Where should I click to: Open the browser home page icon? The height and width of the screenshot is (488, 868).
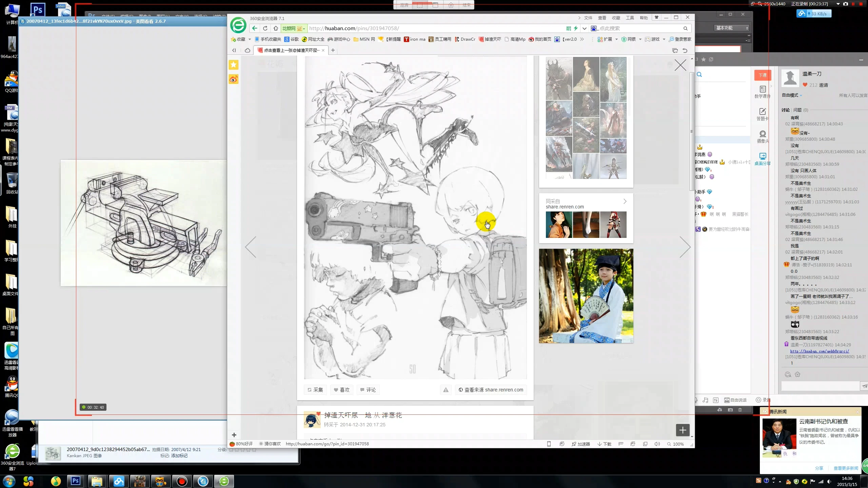276,28
